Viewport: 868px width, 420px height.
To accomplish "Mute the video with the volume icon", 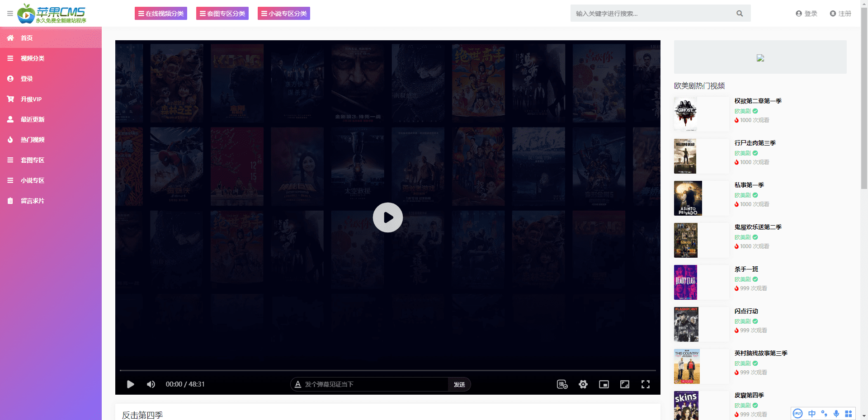I will 151,384.
